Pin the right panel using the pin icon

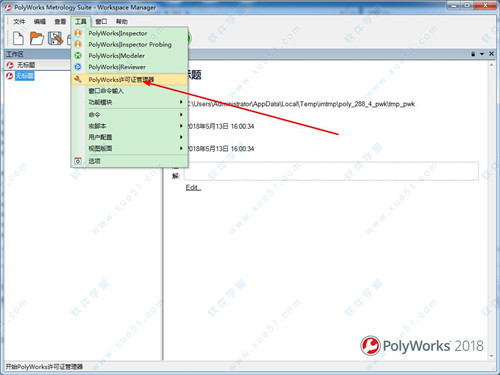tap(473, 54)
